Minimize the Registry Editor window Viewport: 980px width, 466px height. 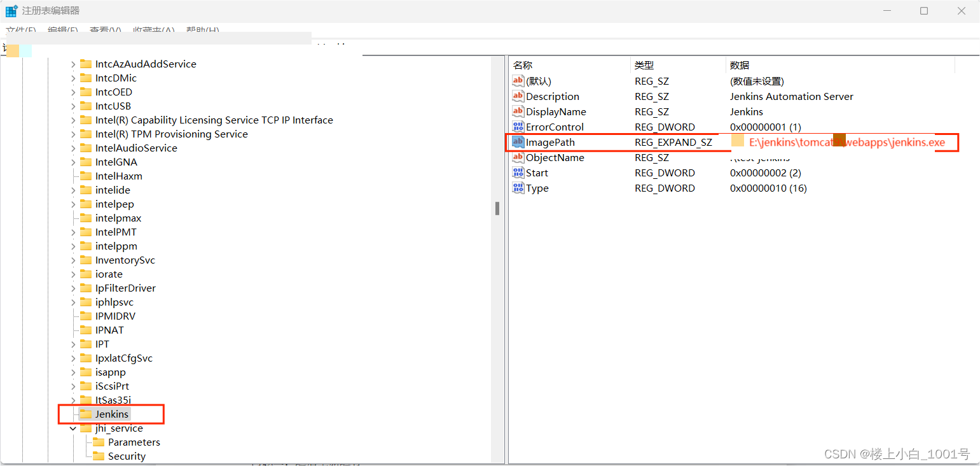coord(887,11)
